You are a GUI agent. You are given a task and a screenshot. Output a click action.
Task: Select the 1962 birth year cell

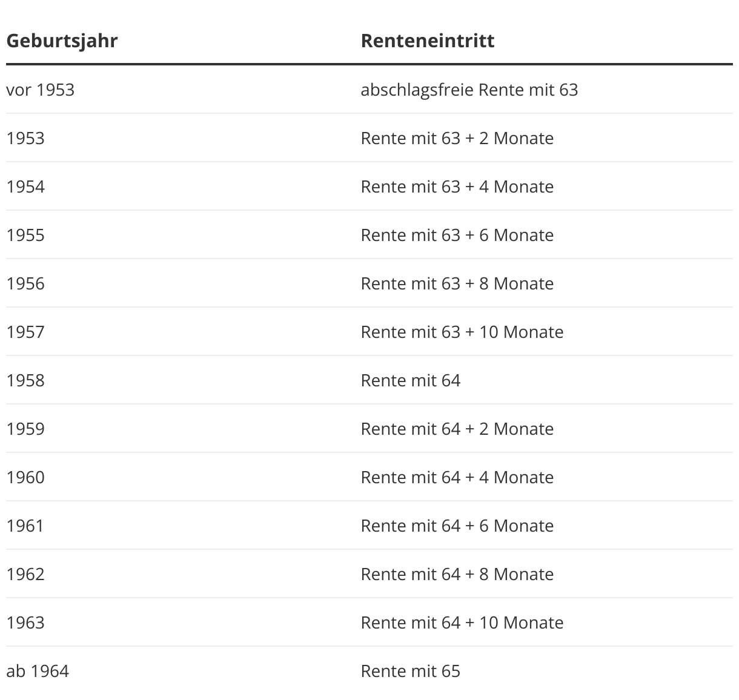(x=25, y=574)
